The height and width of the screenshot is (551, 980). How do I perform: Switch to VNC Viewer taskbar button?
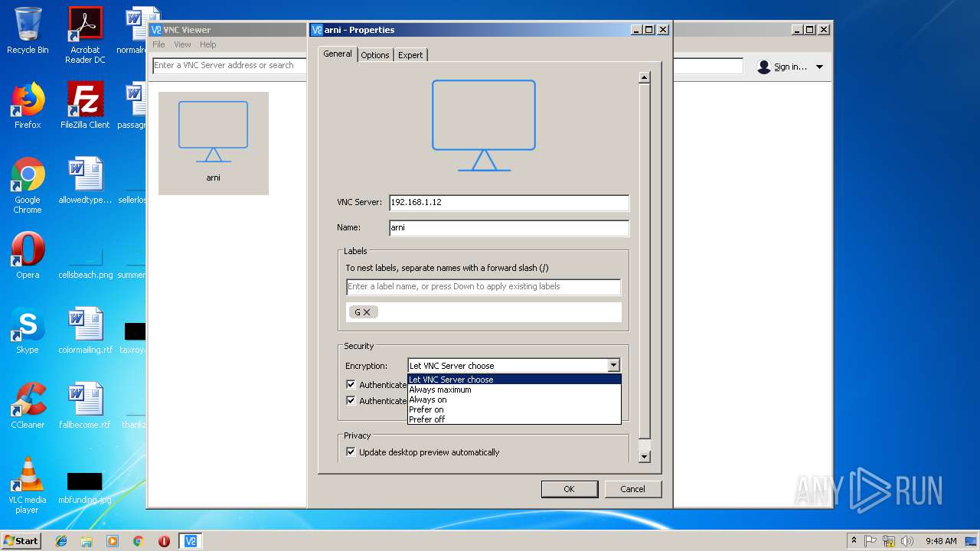point(191,541)
